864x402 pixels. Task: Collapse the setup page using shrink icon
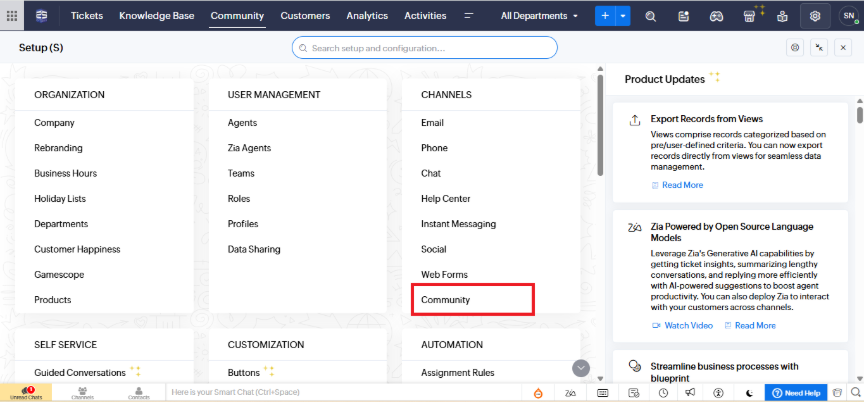818,48
